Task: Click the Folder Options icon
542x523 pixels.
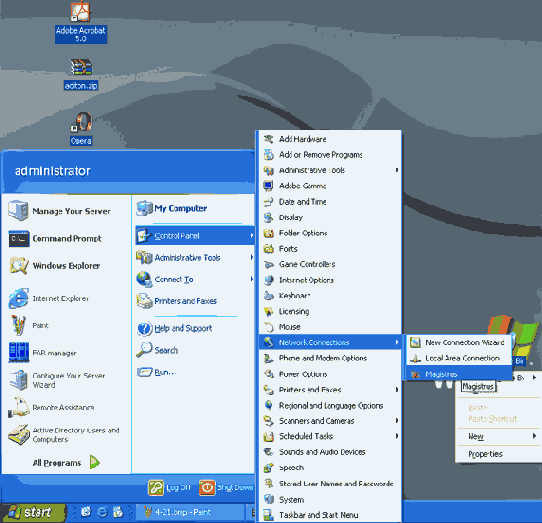Action: [269, 233]
